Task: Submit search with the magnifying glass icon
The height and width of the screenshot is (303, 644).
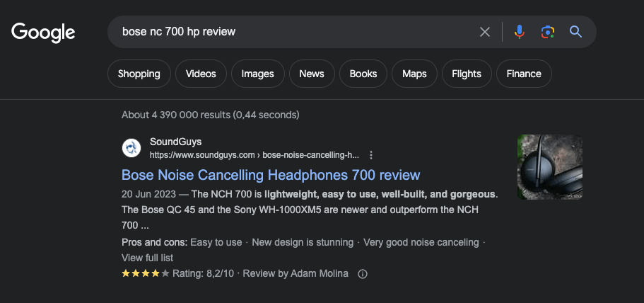Action: pyautogui.click(x=575, y=32)
